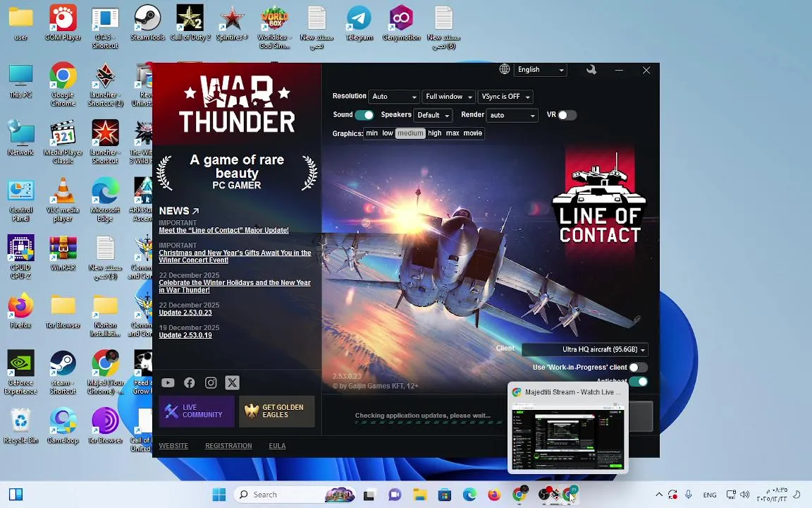This screenshot has height=508, width=812.
Task: Open GOM Player desktop icon
Action: (x=63, y=23)
